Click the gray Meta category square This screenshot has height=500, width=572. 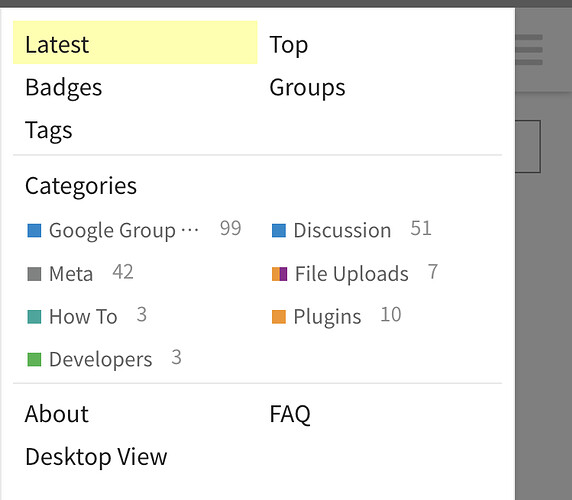pyautogui.click(x=34, y=274)
